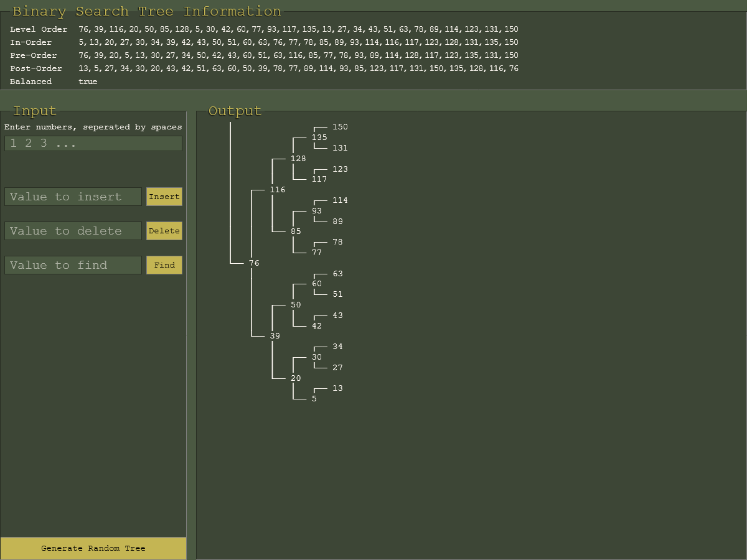Select tree node 20
Screen dimensions: 747x560
296,378
